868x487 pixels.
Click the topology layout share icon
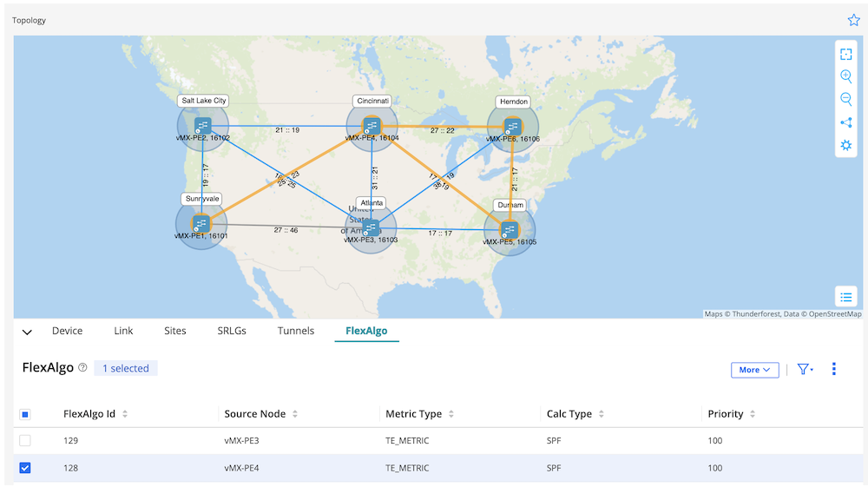click(846, 122)
